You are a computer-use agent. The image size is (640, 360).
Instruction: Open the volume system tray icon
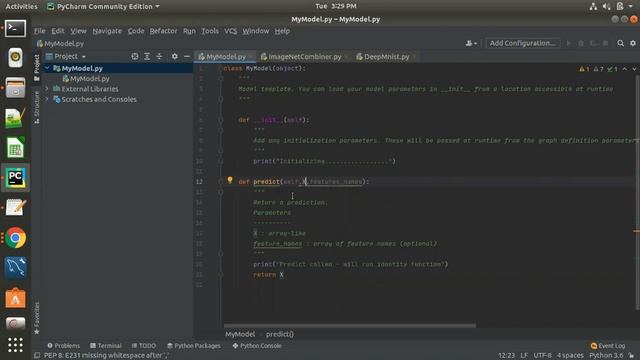pyautogui.click(x=607, y=6)
